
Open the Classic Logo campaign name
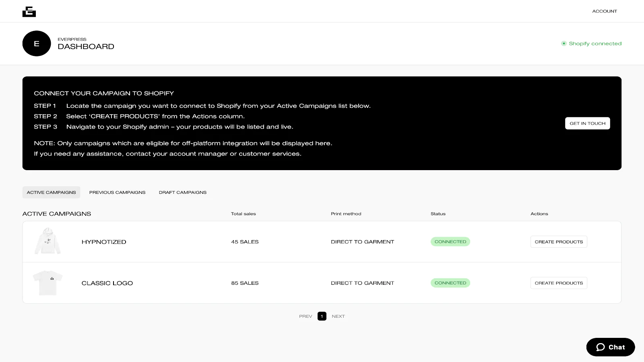click(107, 283)
